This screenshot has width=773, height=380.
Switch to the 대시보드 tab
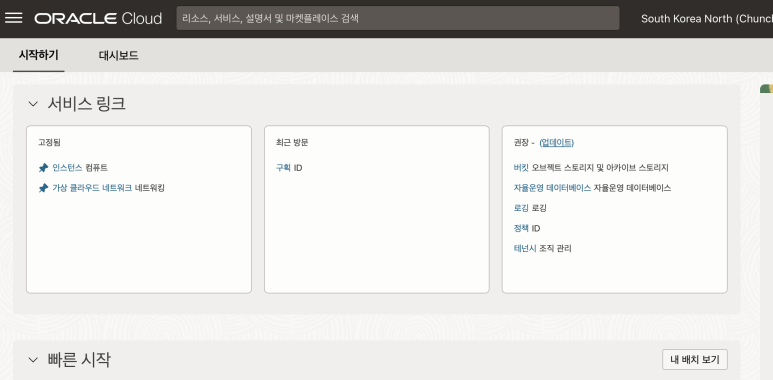pos(118,56)
